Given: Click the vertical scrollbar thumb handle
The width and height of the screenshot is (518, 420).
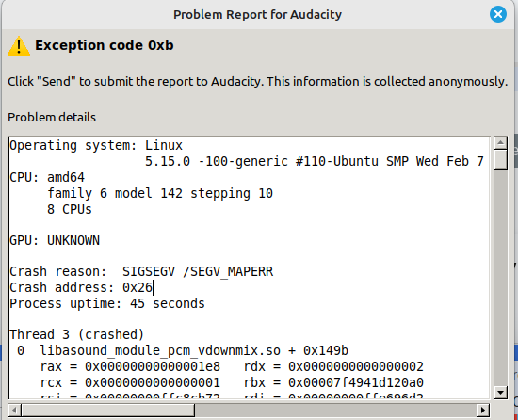Looking at the screenshot, I should (500, 159).
